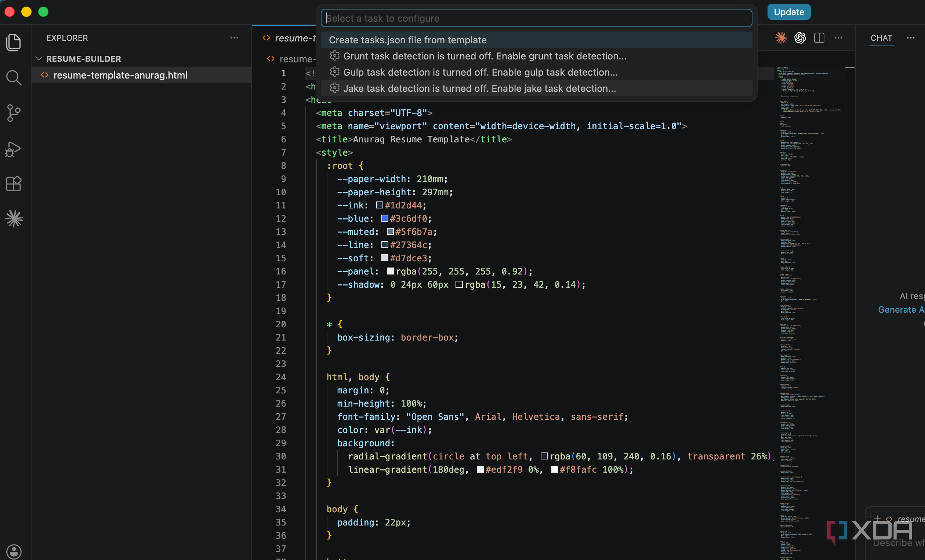Click the EXPLORER panel title
This screenshot has height=560, width=925.
[67, 38]
